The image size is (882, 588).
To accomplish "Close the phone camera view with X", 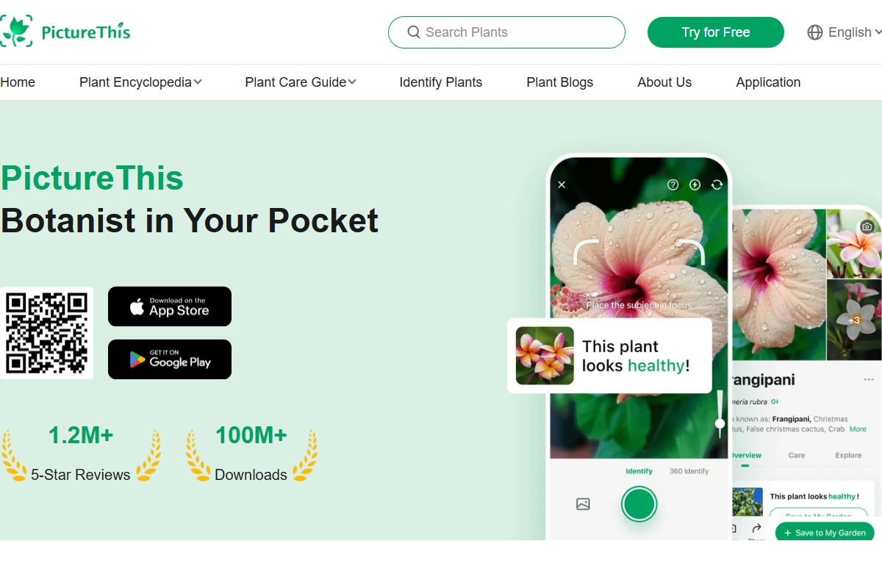I will [562, 184].
